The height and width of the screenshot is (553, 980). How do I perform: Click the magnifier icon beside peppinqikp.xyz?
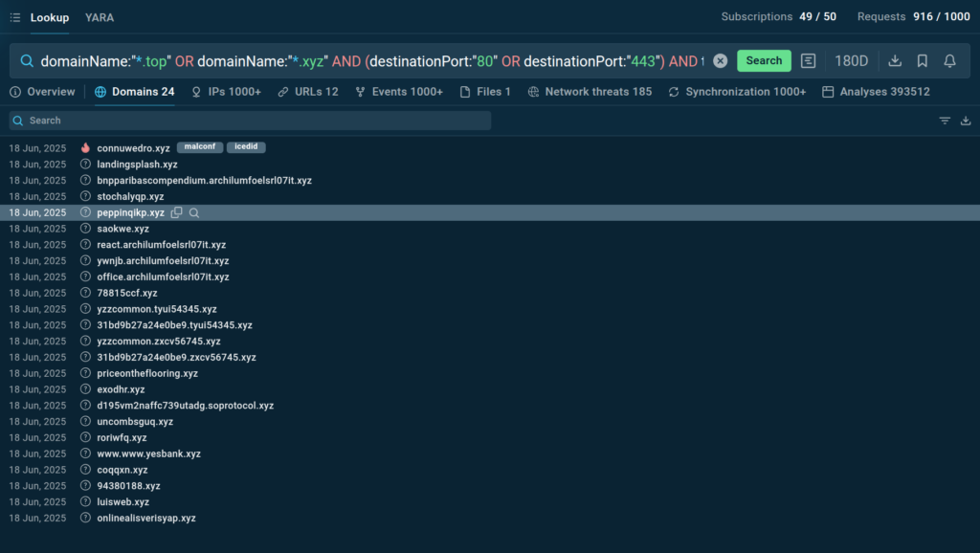[193, 212]
